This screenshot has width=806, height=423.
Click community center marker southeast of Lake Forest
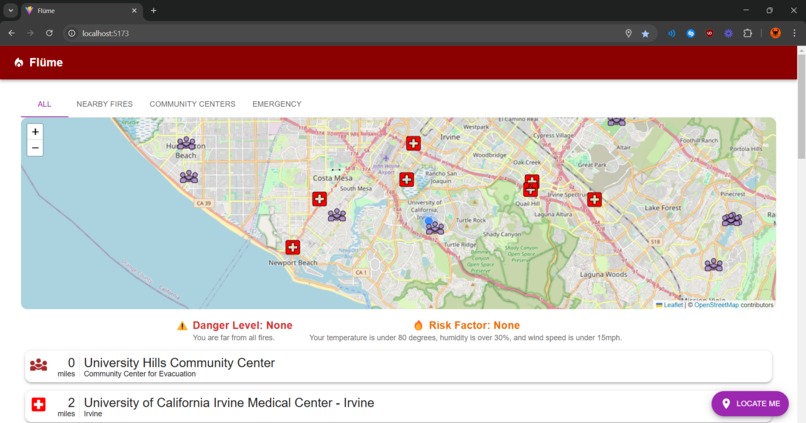713,265
